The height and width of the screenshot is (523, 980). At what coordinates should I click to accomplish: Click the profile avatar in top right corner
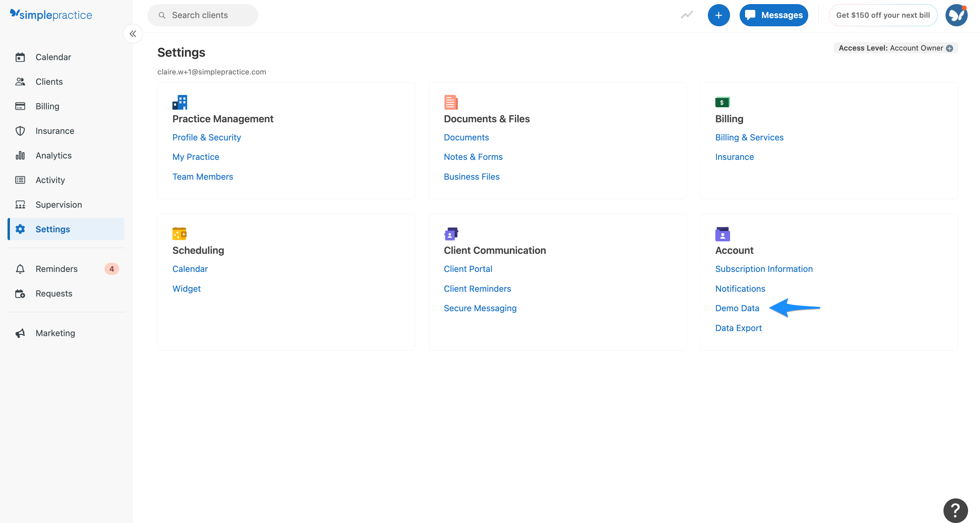(x=956, y=15)
